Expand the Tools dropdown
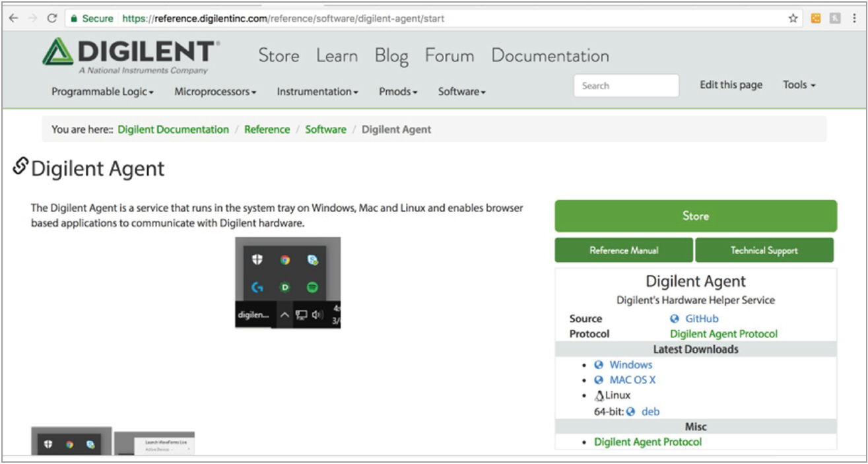Screen dimensions: 868x464 click(799, 84)
